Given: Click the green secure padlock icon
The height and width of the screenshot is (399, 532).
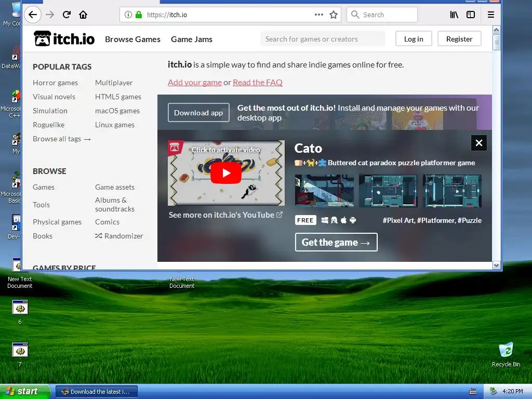Looking at the screenshot, I should [138, 15].
